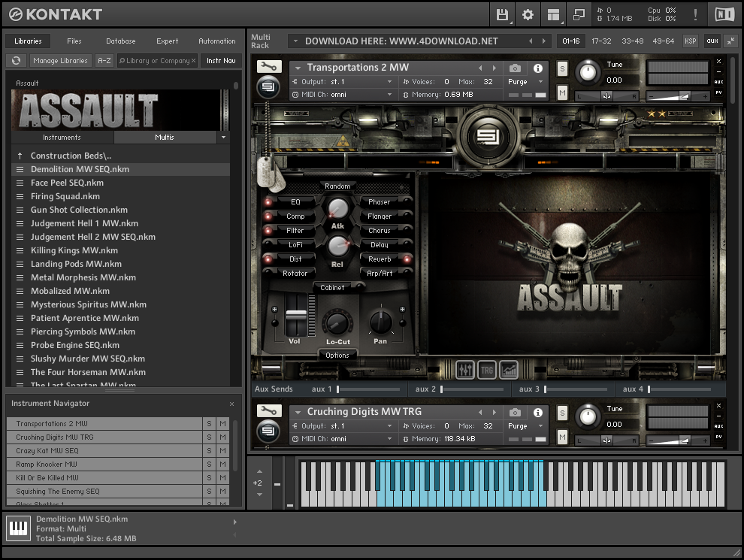This screenshot has height=560, width=744.
Task: Open Kontakt options gear icon
Action: 528,15
